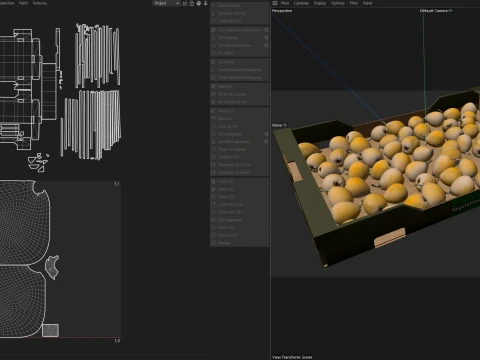Viewport: 480px width, 360px height.
Task: Activate the UV Peeler tool
Action: [240, 62]
